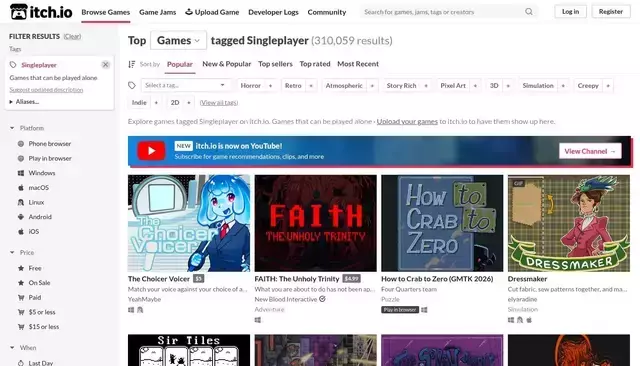Open Browse Games in navigation
640x366 pixels.
106,12
